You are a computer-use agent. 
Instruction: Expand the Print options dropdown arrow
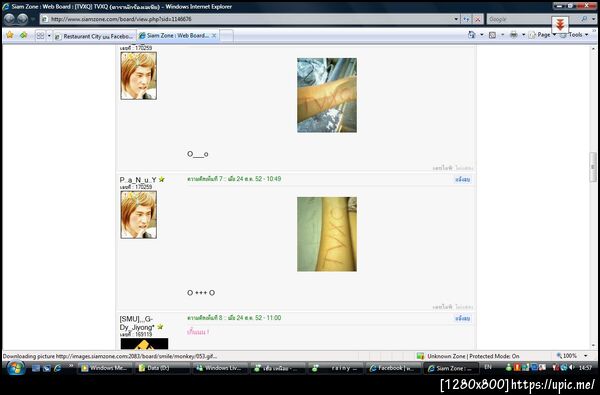(523, 35)
